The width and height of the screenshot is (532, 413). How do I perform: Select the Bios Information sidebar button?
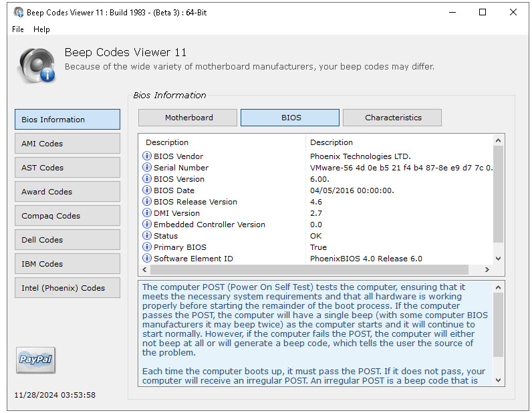pos(68,119)
